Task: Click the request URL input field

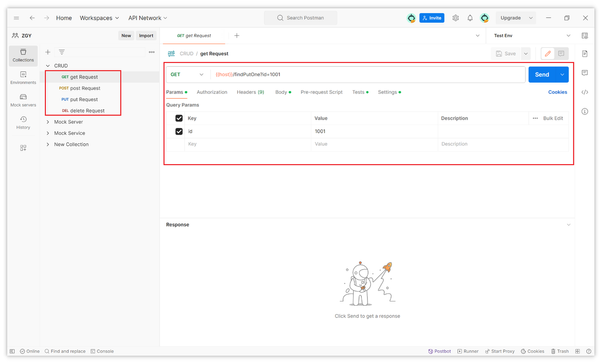Action: (x=367, y=75)
